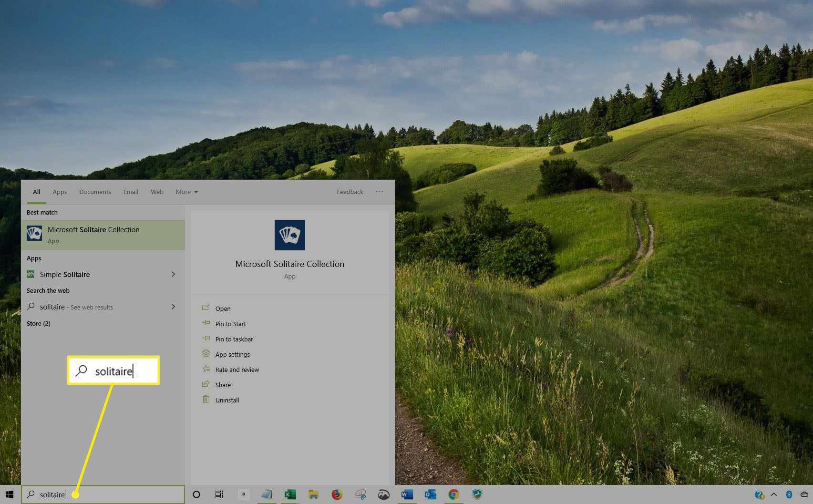Open the Notepad taskbar icon
Image resolution: width=813 pixels, height=504 pixels.
267,494
